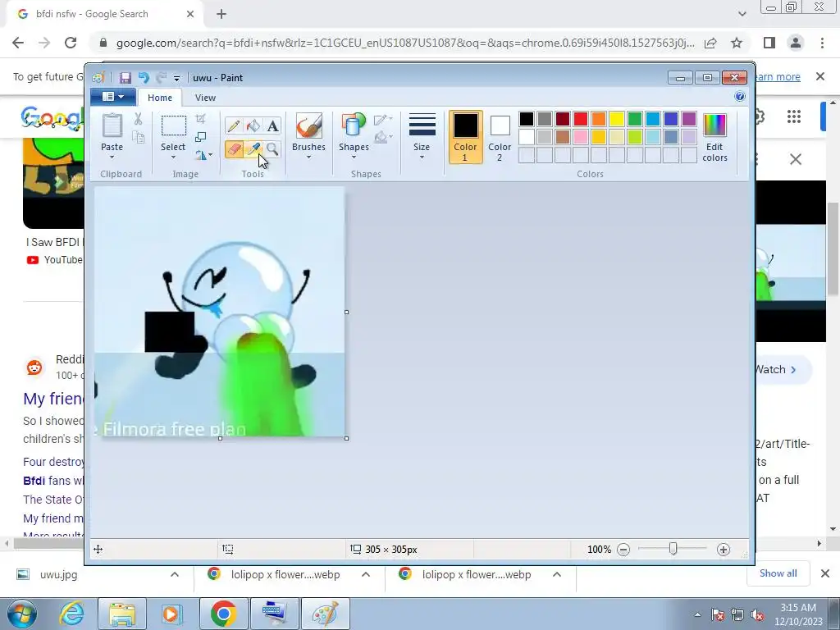840x630 pixels.
Task: Open Windows Explorer folder from taskbar
Action: coord(122,614)
